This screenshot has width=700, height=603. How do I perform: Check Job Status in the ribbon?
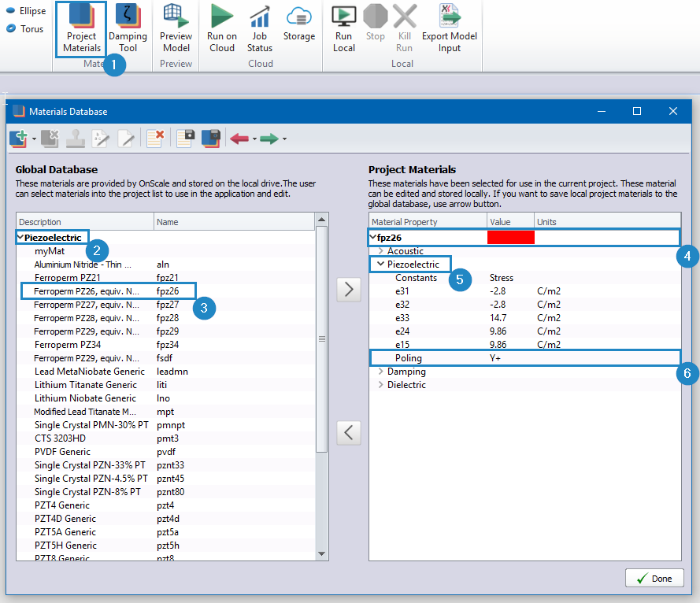259,29
